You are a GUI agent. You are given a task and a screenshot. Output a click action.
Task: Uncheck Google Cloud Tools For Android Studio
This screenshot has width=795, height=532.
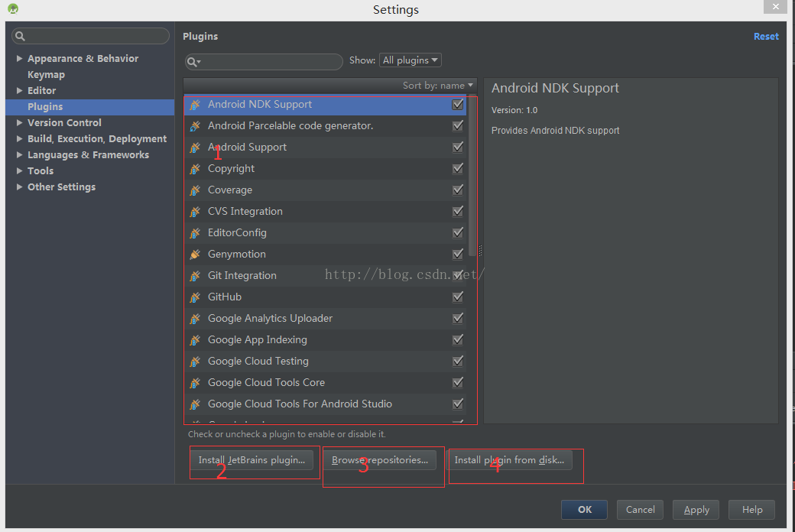(x=458, y=404)
